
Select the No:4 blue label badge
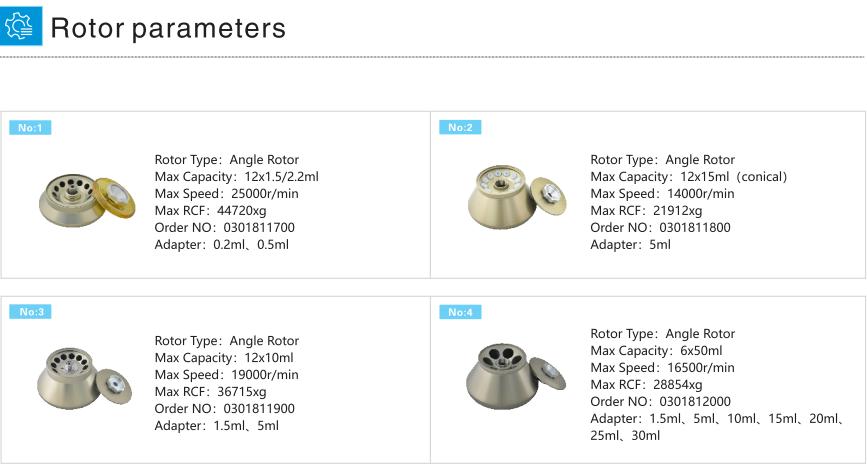[460, 312]
